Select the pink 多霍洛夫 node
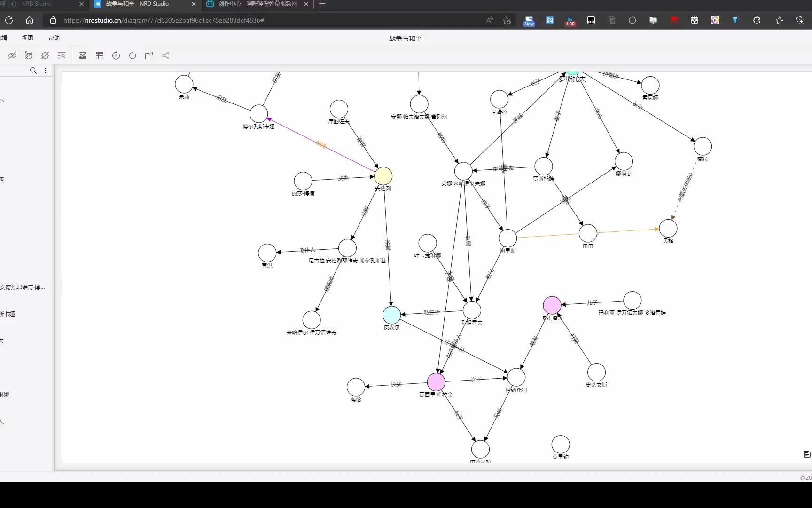Screen dimensions: 812x508 552,305
